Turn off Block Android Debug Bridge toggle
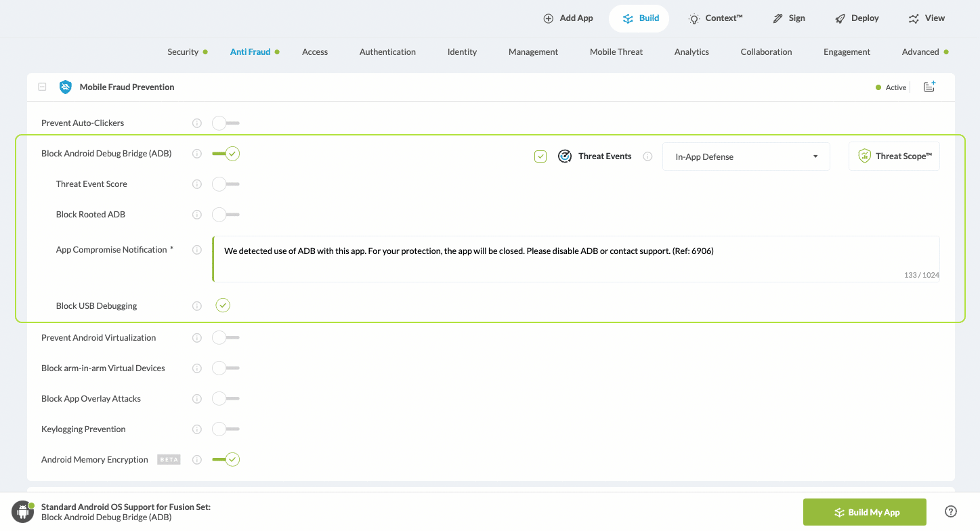980x531 pixels. 226,154
